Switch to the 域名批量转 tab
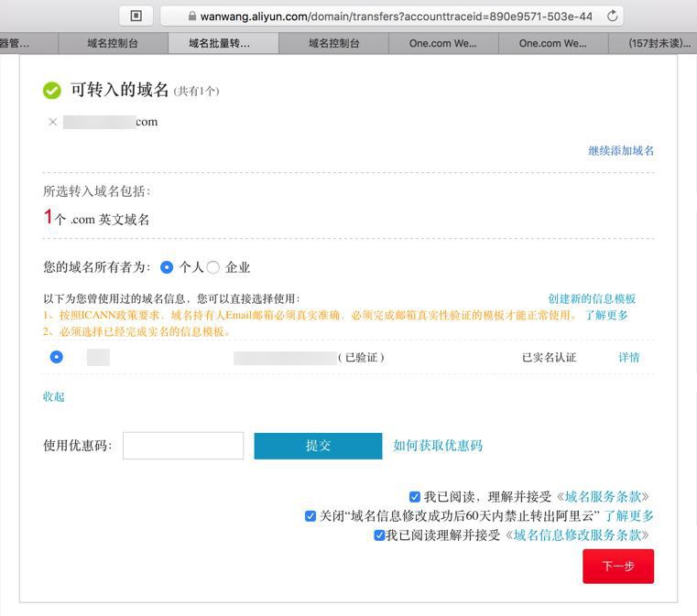The image size is (697, 616). [x=220, y=43]
